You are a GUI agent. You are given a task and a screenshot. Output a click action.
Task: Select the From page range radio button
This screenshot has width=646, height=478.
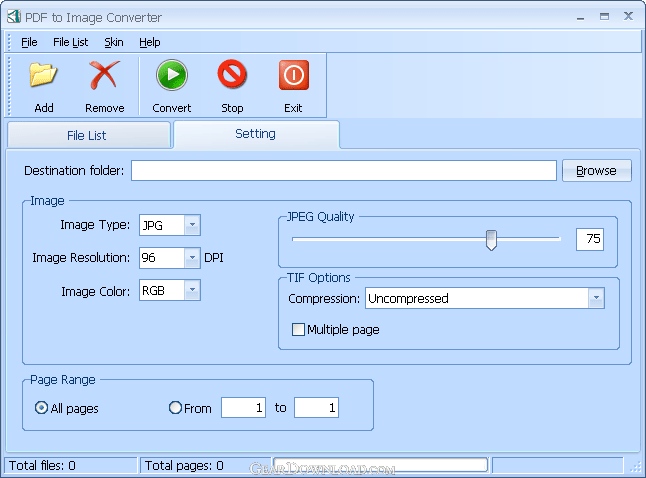pos(175,408)
